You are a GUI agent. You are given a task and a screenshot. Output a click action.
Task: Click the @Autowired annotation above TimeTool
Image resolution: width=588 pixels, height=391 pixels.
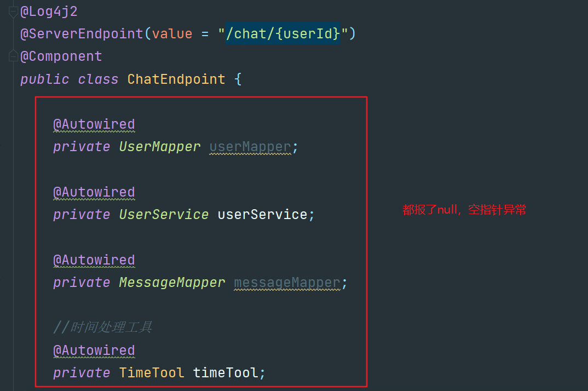[94, 350]
